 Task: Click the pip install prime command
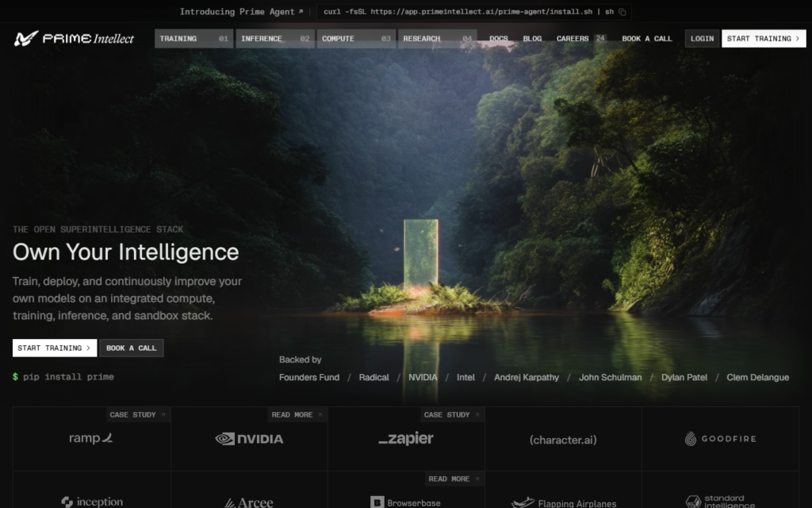tap(63, 377)
